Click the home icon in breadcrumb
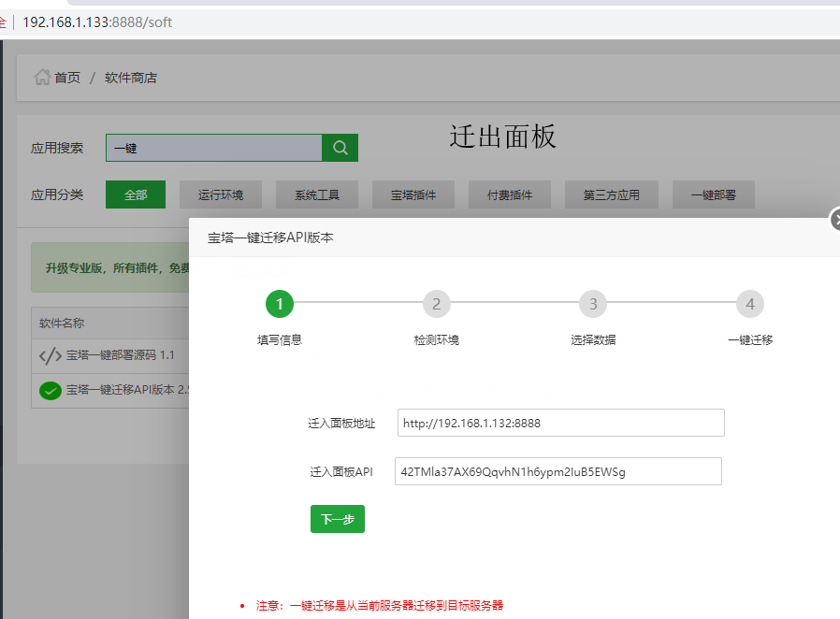 coord(42,78)
